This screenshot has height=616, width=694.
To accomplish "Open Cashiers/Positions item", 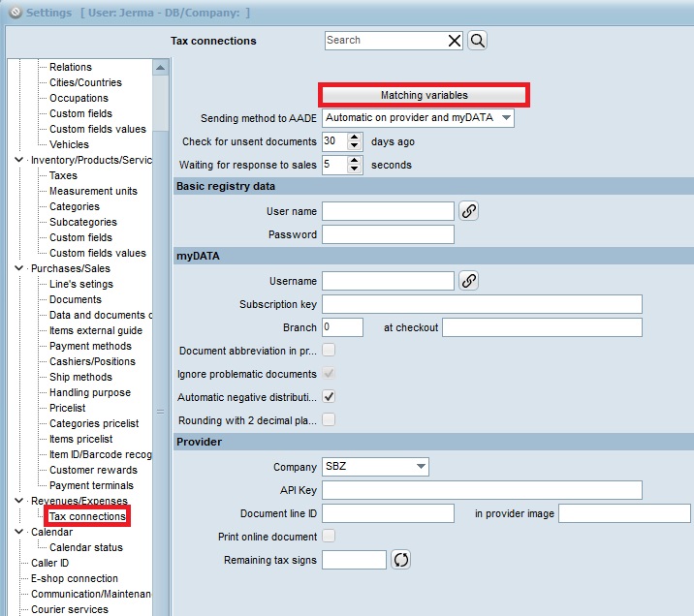I will (x=92, y=361).
